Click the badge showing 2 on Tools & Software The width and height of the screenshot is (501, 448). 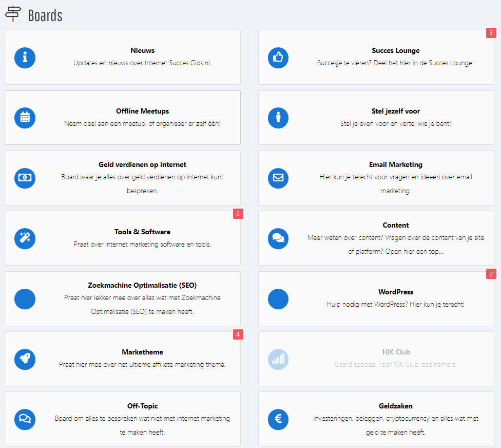(x=238, y=214)
